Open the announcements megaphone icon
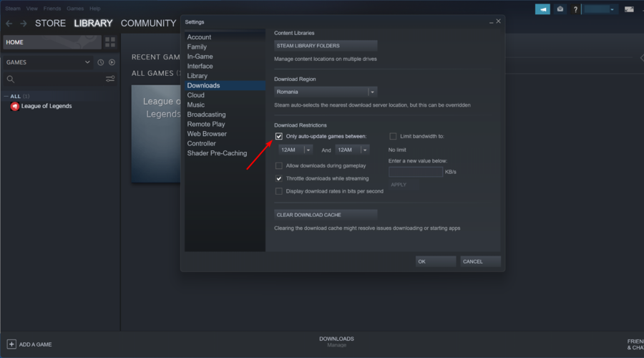The image size is (644, 358). [542, 9]
